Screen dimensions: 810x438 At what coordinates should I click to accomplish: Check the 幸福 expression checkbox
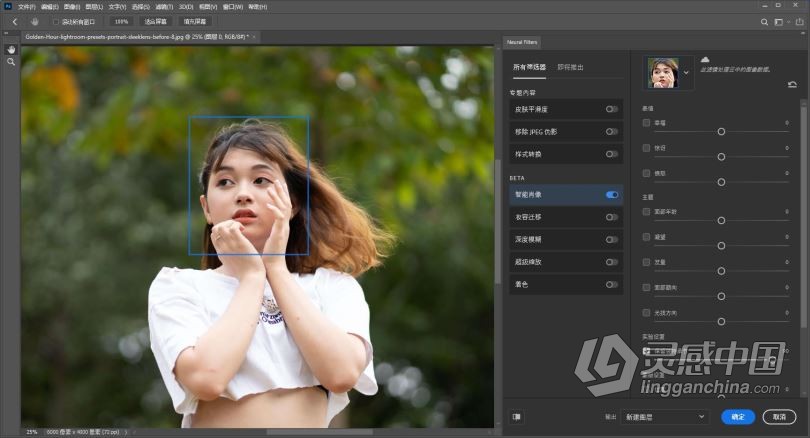coord(646,123)
